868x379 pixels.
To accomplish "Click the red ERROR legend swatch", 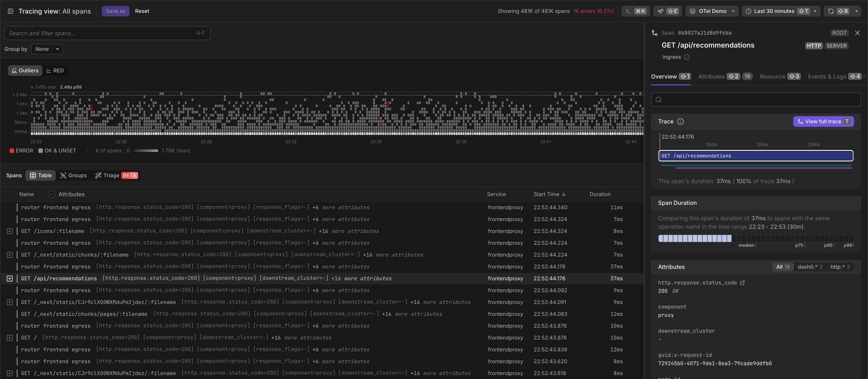I will [x=12, y=151].
